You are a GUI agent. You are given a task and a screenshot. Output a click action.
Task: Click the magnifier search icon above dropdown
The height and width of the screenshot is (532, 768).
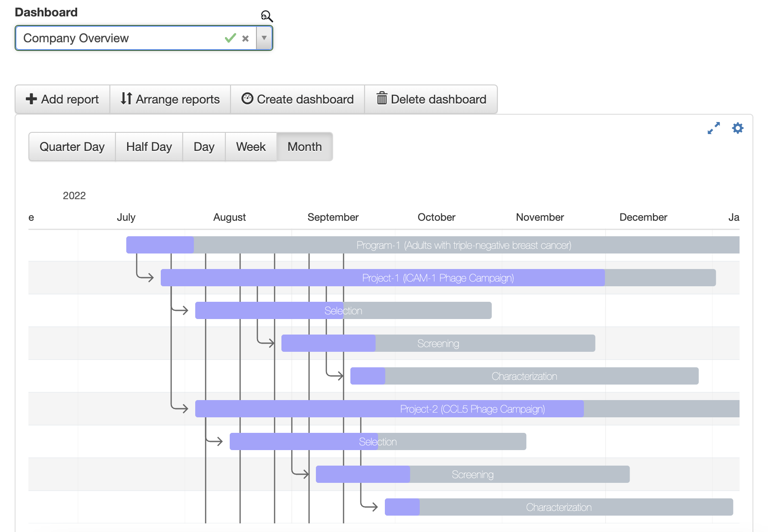[267, 16]
